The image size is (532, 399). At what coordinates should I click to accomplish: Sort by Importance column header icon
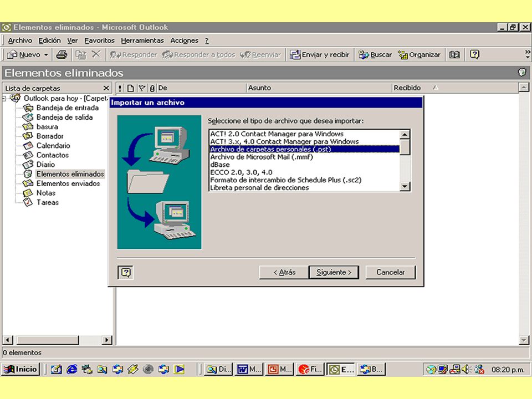pos(120,88)
